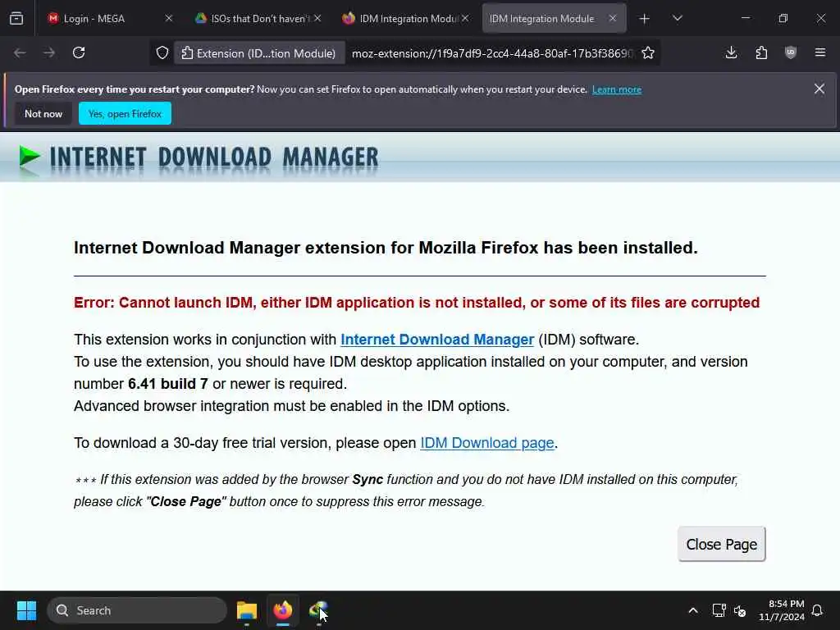The height and width of the screenshot is (630, 840).
Task: Close the first IDM Integration Module tab
Action: 465,18
